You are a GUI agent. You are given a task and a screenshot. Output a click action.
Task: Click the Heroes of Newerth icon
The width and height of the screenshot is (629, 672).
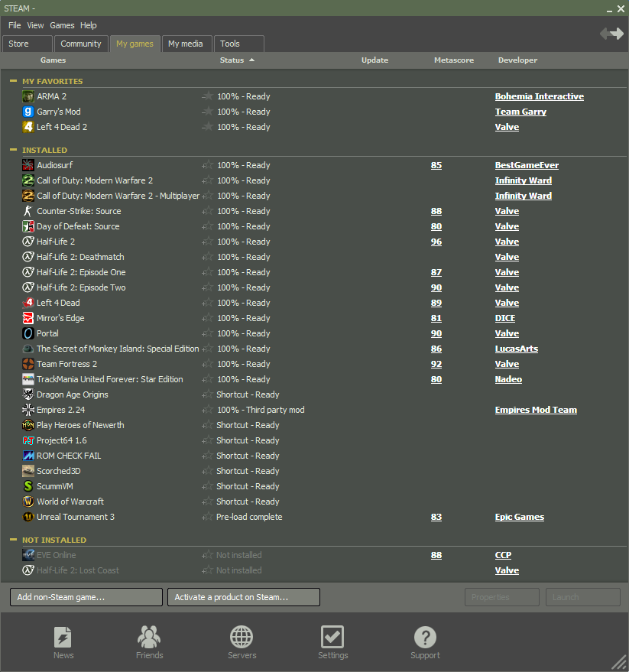(x=28, y=425)
